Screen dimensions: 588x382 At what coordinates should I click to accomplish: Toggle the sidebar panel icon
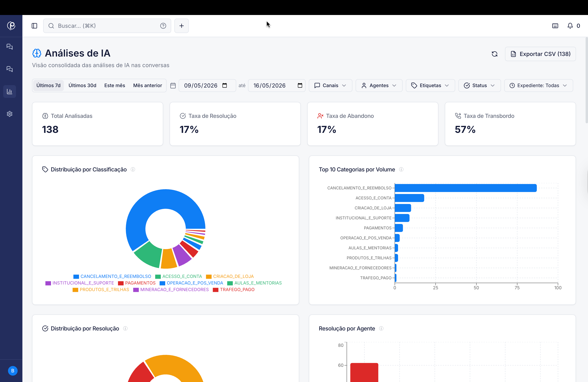[x=34, y=26]
